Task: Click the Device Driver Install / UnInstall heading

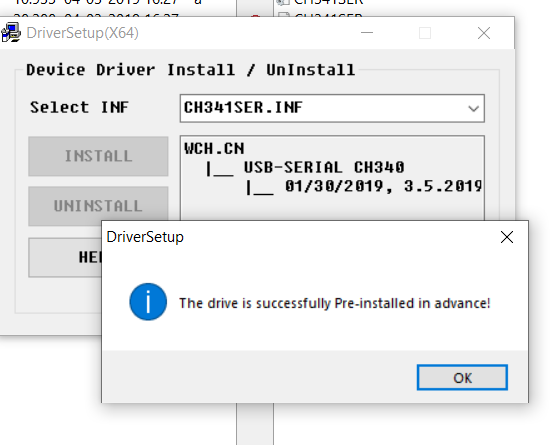Action: [x=191, y=70]
